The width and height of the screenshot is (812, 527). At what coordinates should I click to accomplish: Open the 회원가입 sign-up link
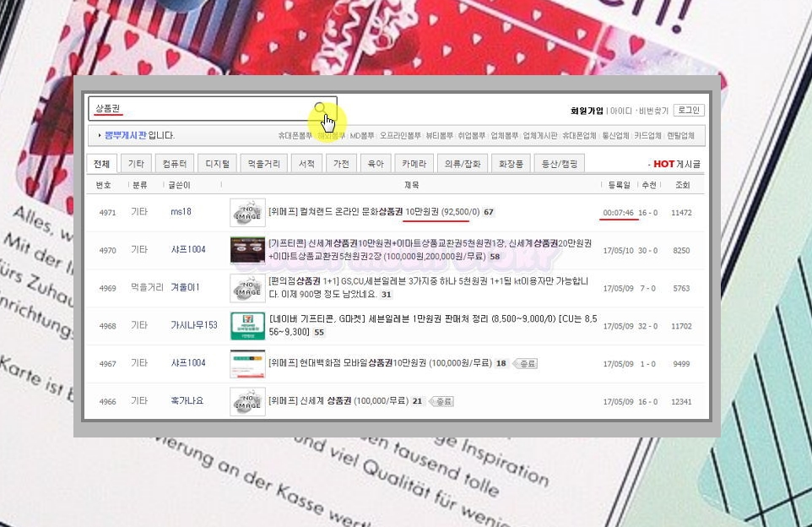587,111
